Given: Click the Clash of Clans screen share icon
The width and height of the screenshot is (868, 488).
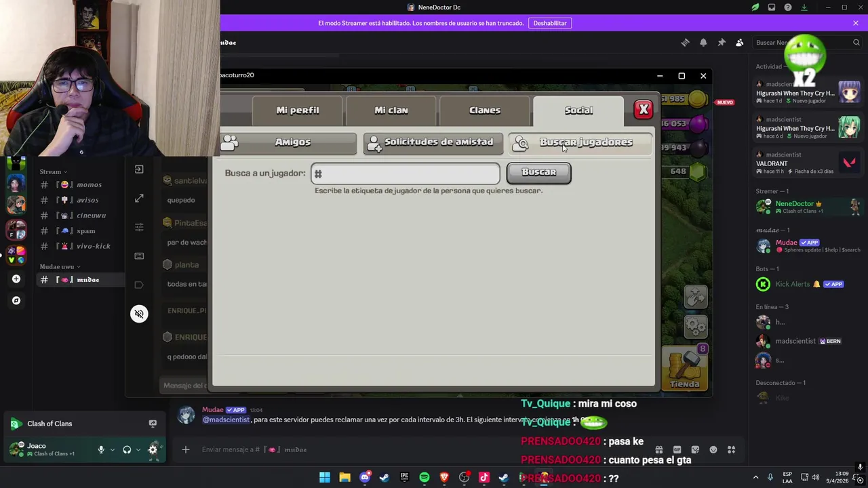Looking at the screenshot, I should [153, 424].
